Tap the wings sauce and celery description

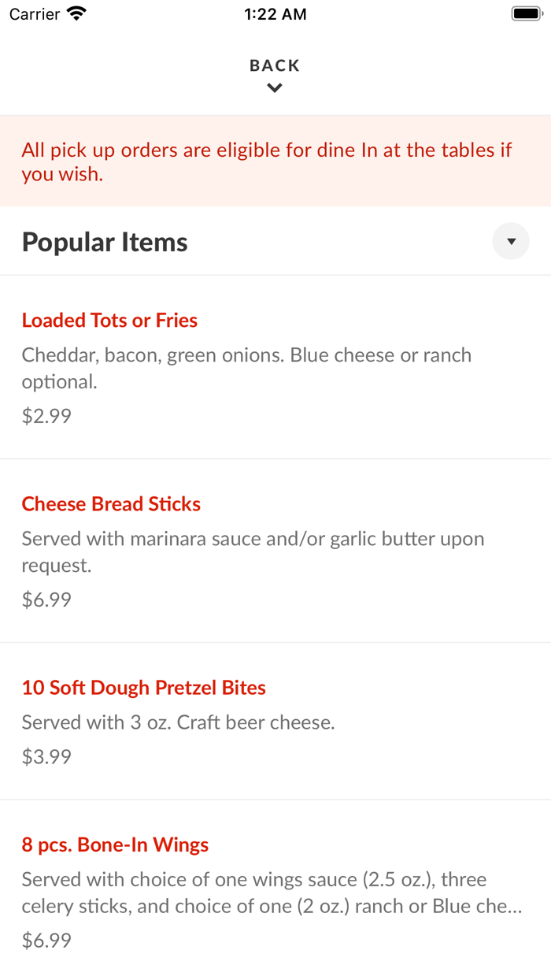click(x=272, y=893)
